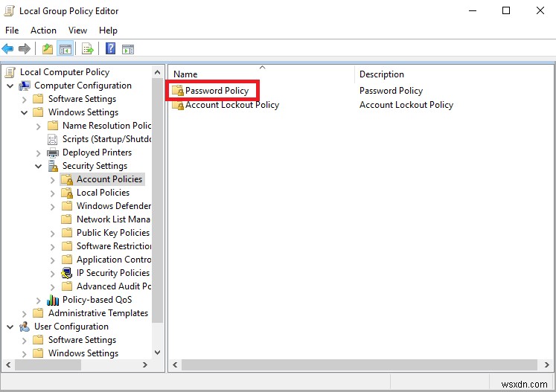Expand the Account Policies node
The width and height of the screenshot is (556, 392).
[x=53, y=180]
